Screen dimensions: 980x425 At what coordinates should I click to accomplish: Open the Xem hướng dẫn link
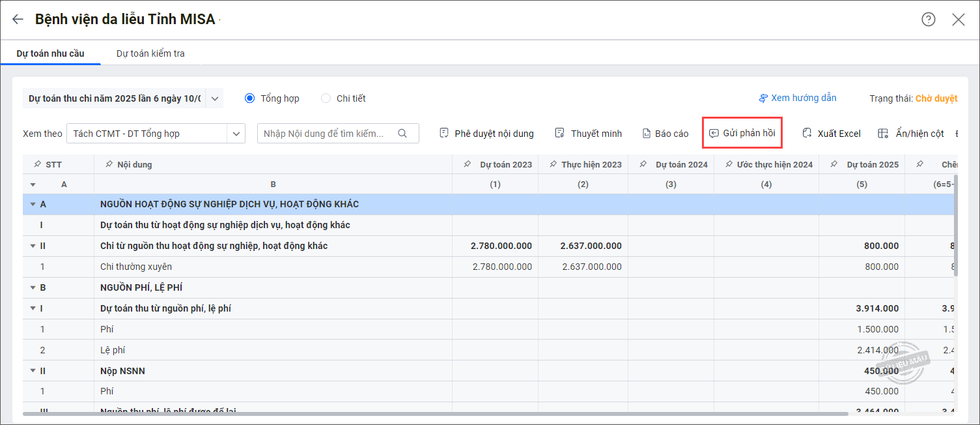(x=798, y=98)
